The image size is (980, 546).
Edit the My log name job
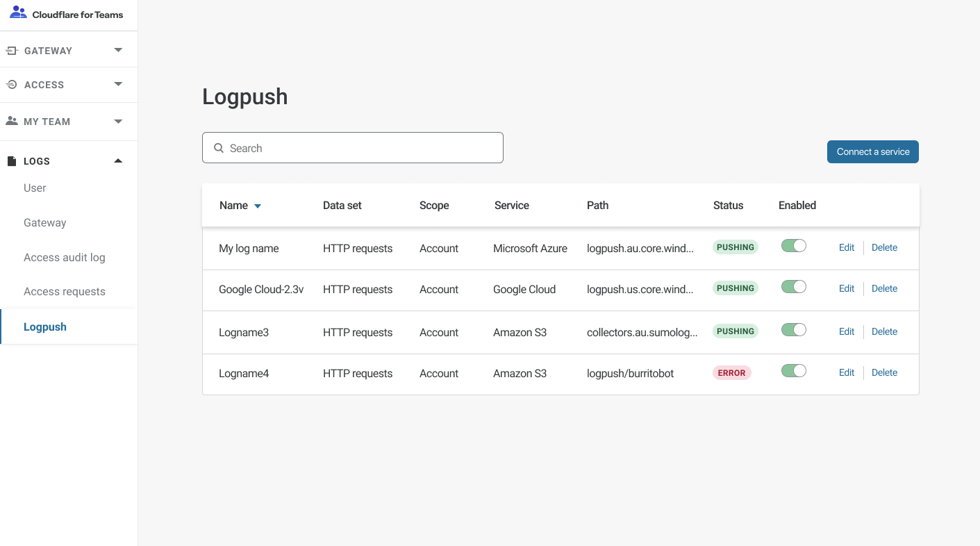[847, 247]
